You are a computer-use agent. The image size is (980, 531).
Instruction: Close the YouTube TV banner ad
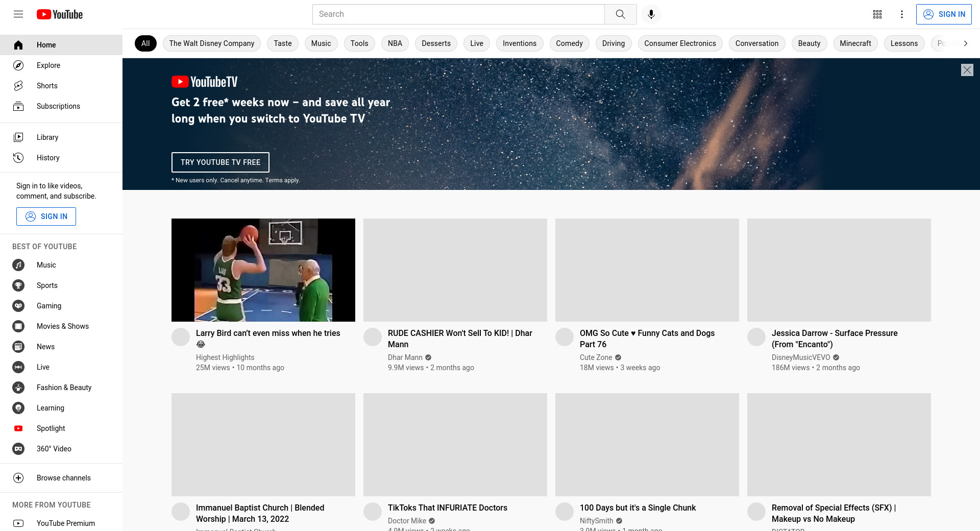click(x=967, y=70)
